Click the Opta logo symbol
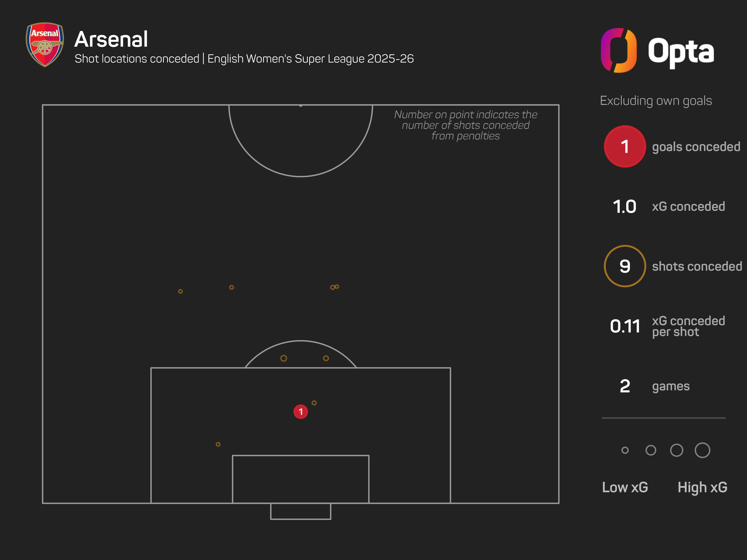The width and height of the screenshot is (747, 560). coord(619,50)
